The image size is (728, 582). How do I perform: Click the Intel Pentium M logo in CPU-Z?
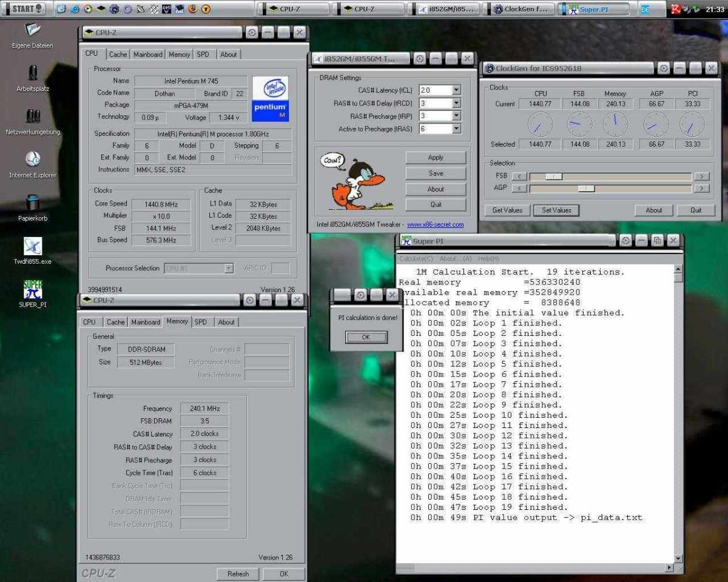coord(270,99)
